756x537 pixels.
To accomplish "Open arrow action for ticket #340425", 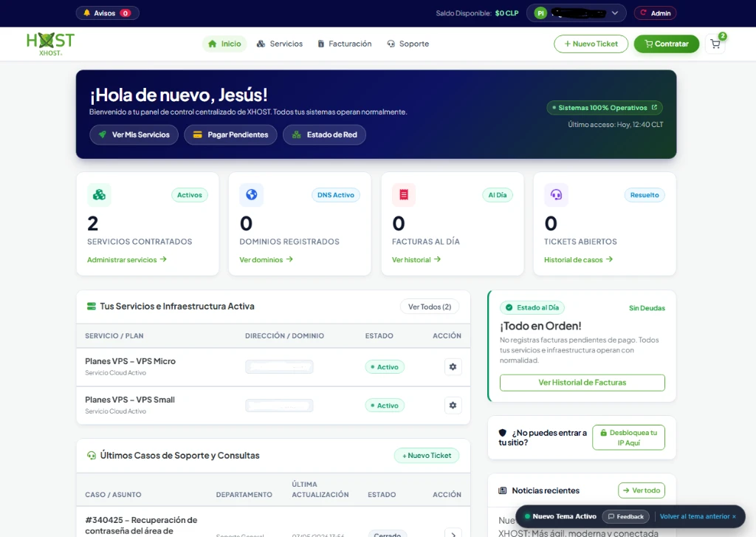I will pos(453,533).
